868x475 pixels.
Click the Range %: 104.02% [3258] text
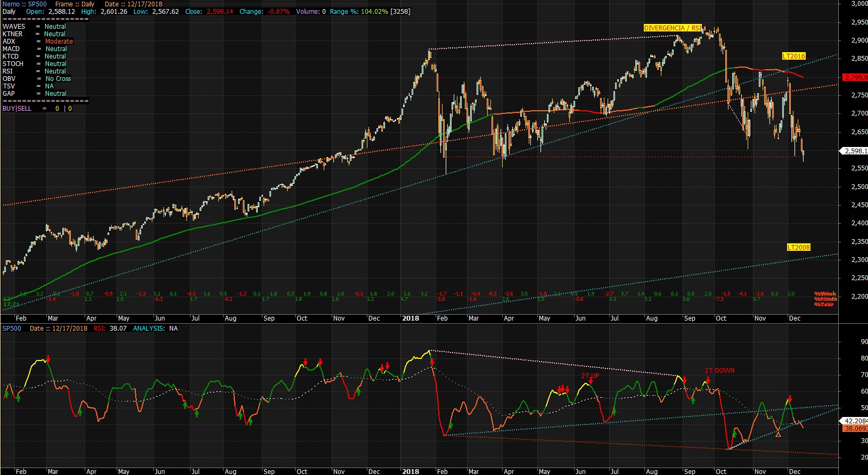371,11
